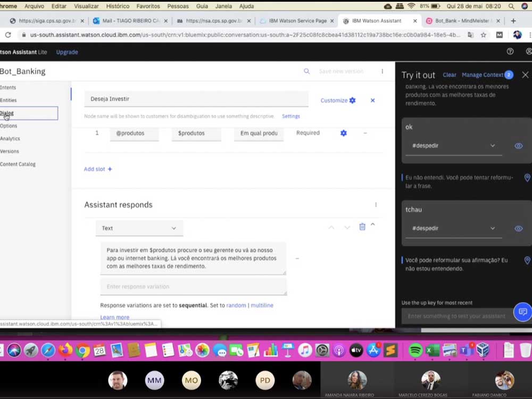
Task: Open Microsoft Teams from the Dock
Action: coord(467,350)
